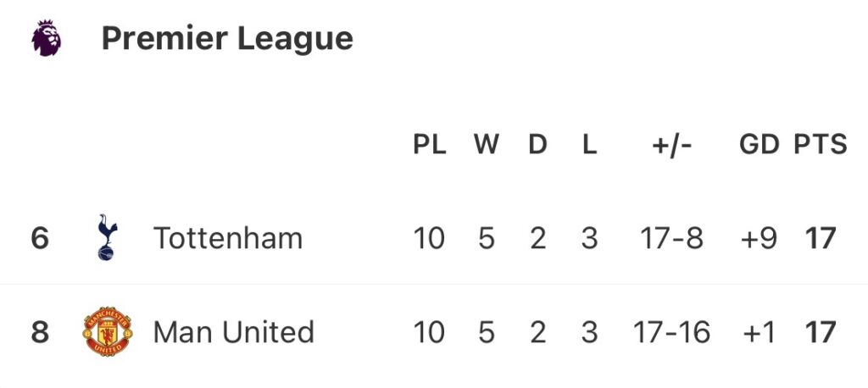Click Man United's 17-16 goals record
868x388 pixels.
click(x=671, y=332)
